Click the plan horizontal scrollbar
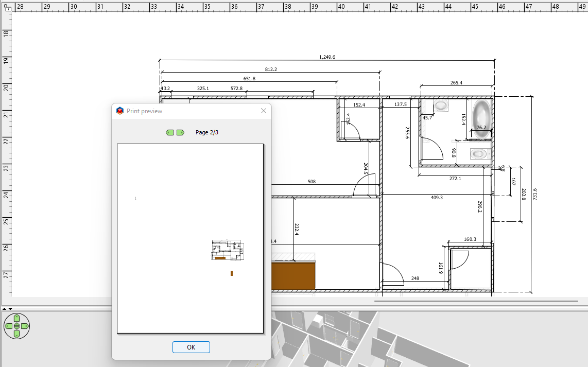Viewport: 588px width, 367px height. point(476,301)
